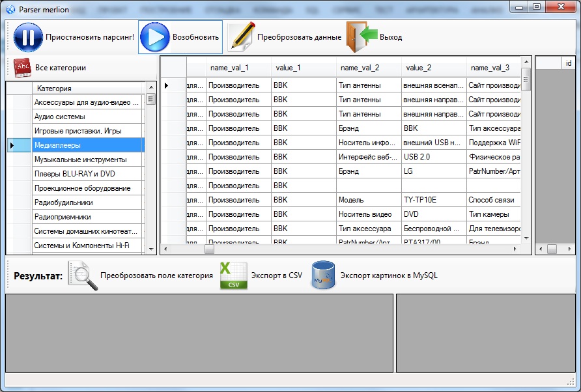
Task: Click the blue pause parsing icon
Action: pos(28,37)
